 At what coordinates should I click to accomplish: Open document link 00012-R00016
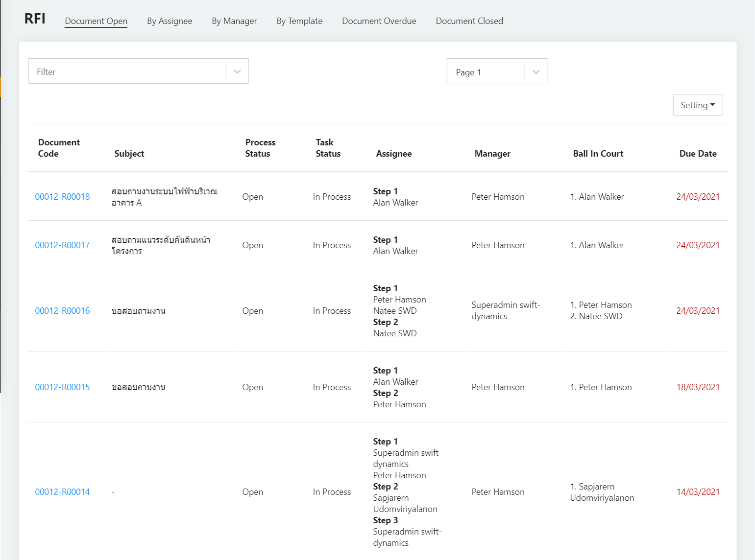[62, 311]
